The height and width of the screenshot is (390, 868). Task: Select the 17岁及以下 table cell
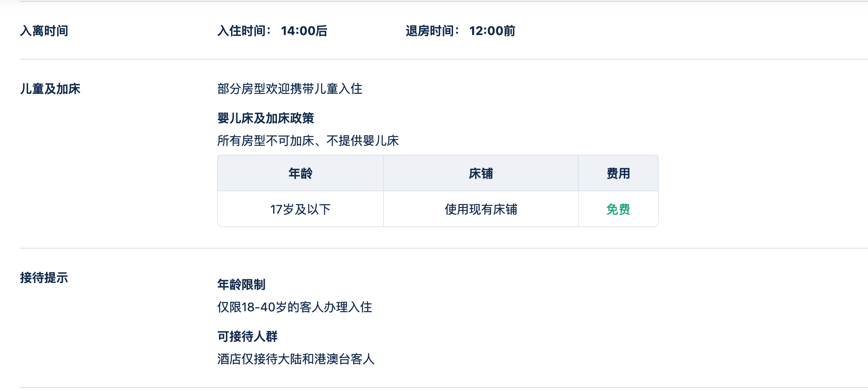pyautogui.click(x=300, y=210)
